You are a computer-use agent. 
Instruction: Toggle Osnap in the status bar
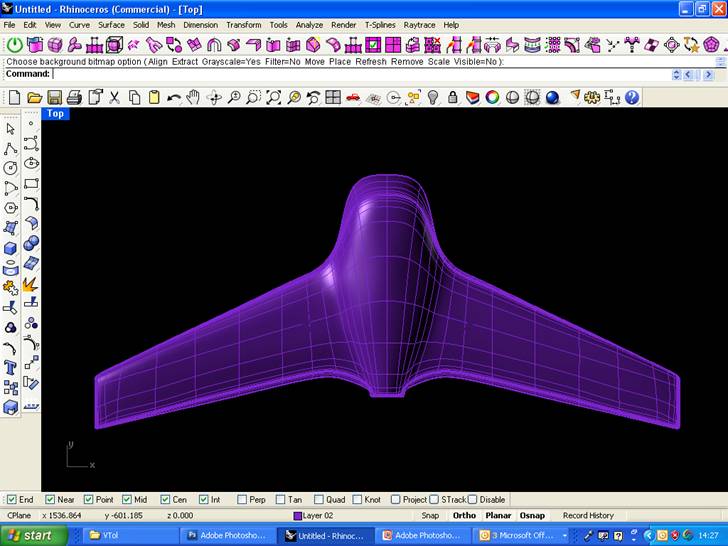(532, 515)
